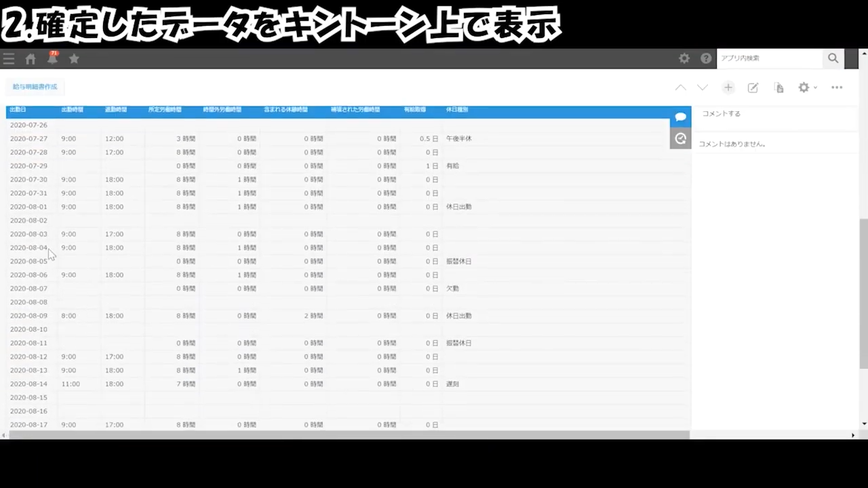Click in the アプリ内検索 search box
868x488 pixels.
[770, 59]
